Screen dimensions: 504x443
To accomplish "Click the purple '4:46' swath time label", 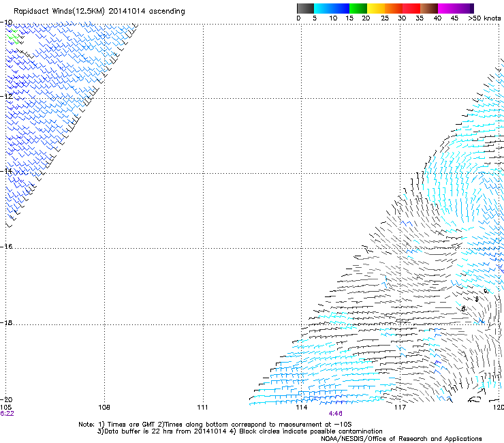I will click(x=335, y=414).
